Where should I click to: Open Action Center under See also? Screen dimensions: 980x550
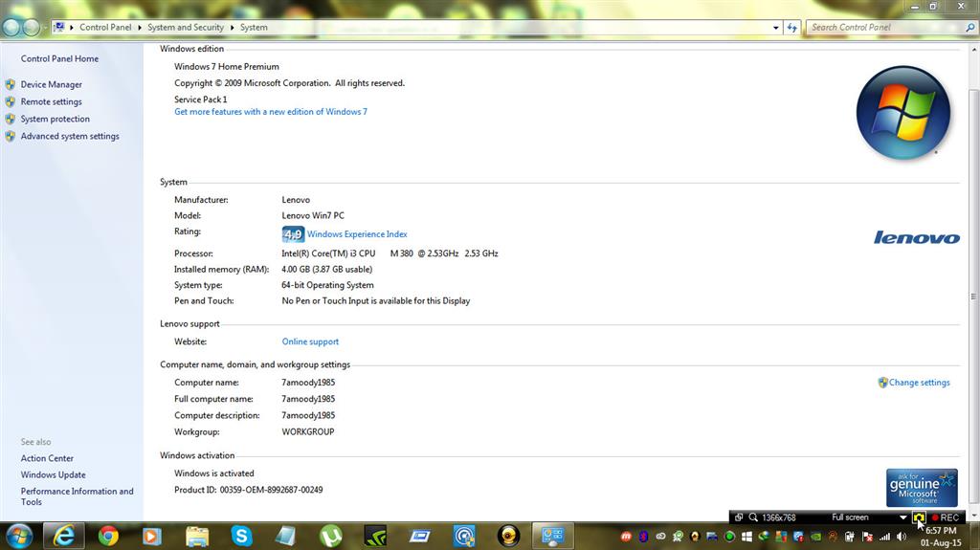pyautogui.click(x=47, y=458)
